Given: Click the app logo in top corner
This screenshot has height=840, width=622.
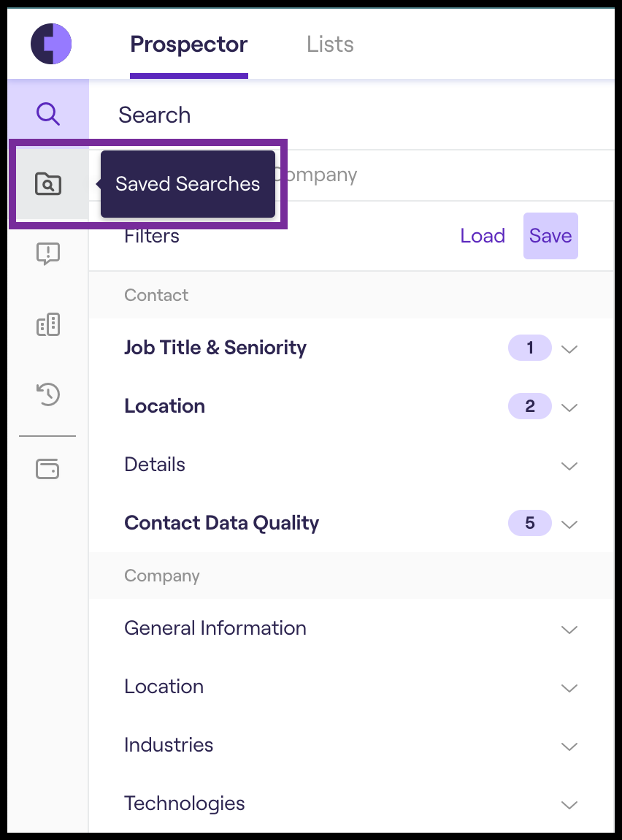Looking at the screenshot, I should pos(51,44).
